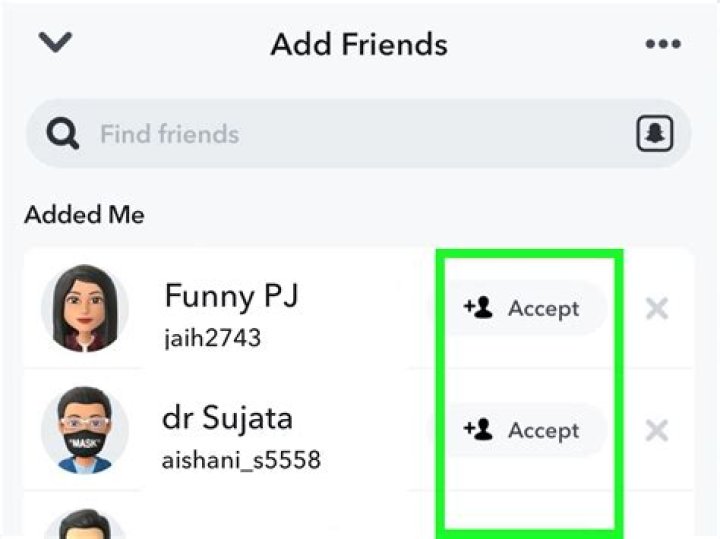
Task: Select the Funny PJ display name
Action: [231, 296]
